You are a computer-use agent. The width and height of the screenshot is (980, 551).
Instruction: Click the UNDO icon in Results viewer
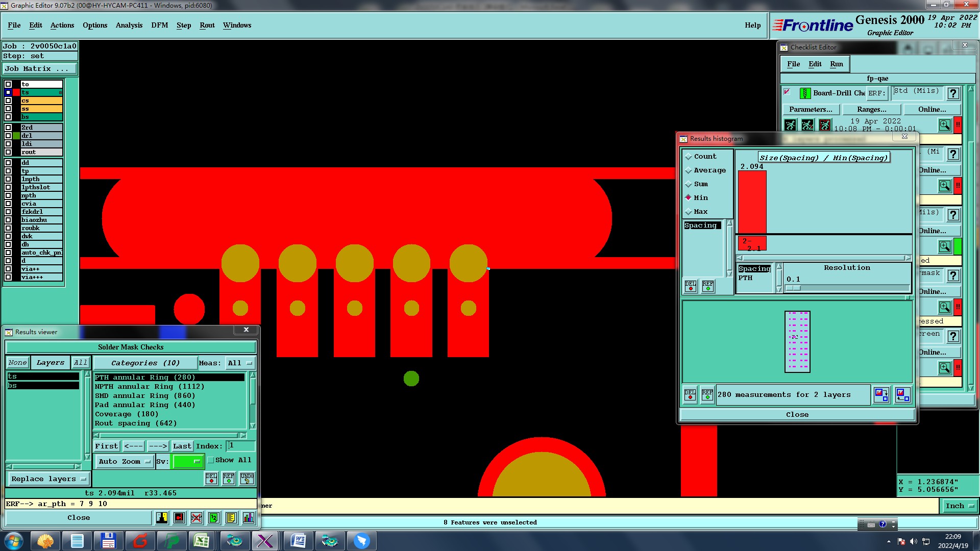[247, 479]
